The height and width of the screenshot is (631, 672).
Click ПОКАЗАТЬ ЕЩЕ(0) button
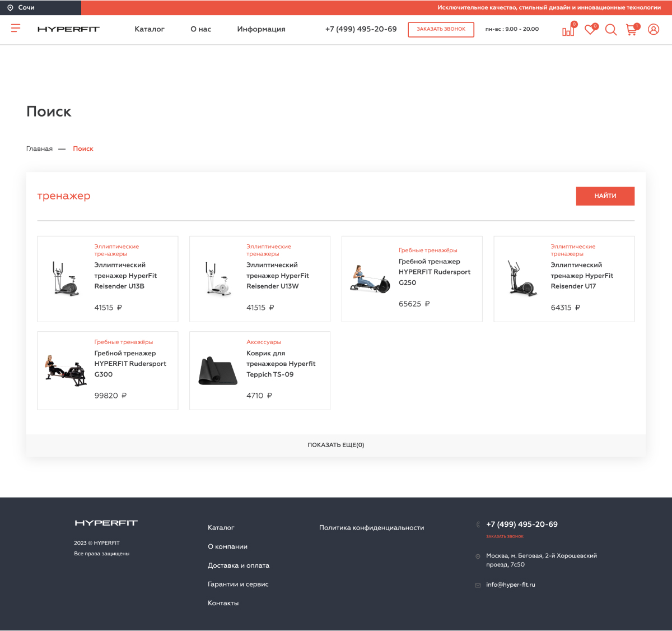336,445
